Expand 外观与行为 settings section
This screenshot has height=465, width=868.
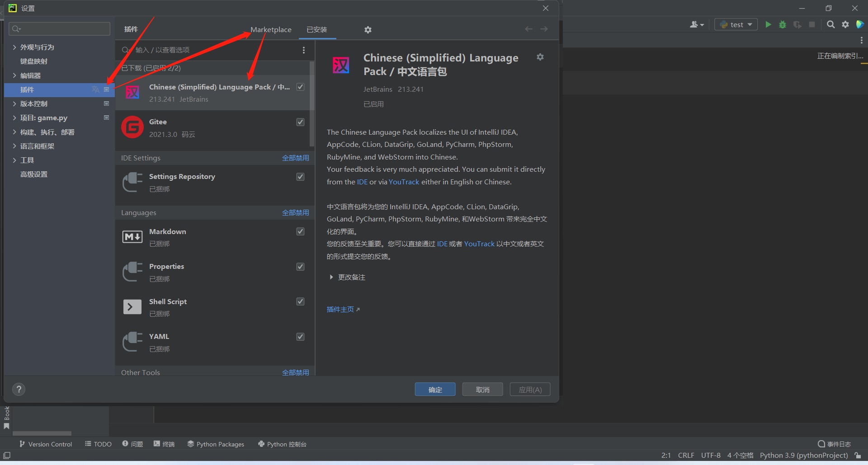pyautogui.click(x=14, y=47)
